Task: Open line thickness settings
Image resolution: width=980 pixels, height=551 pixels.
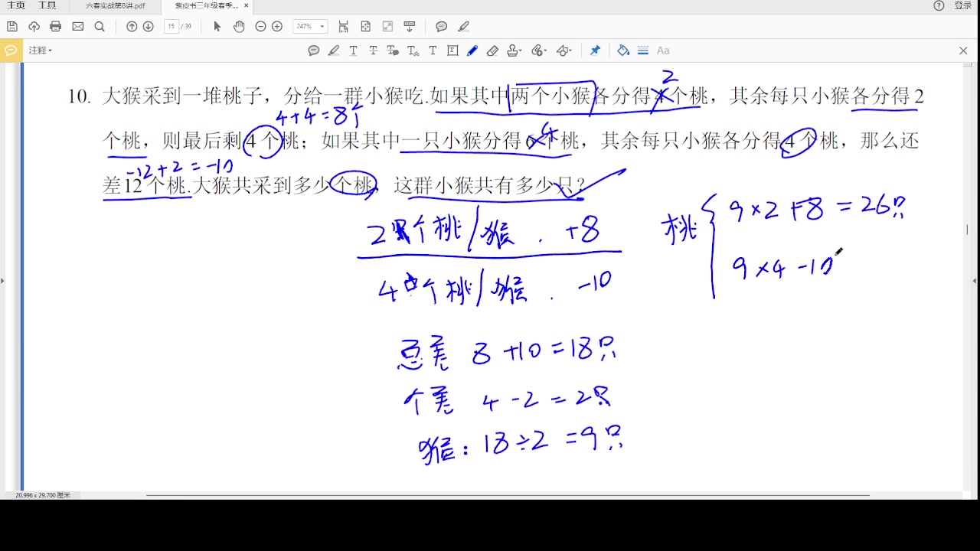Action: (643, 51)
